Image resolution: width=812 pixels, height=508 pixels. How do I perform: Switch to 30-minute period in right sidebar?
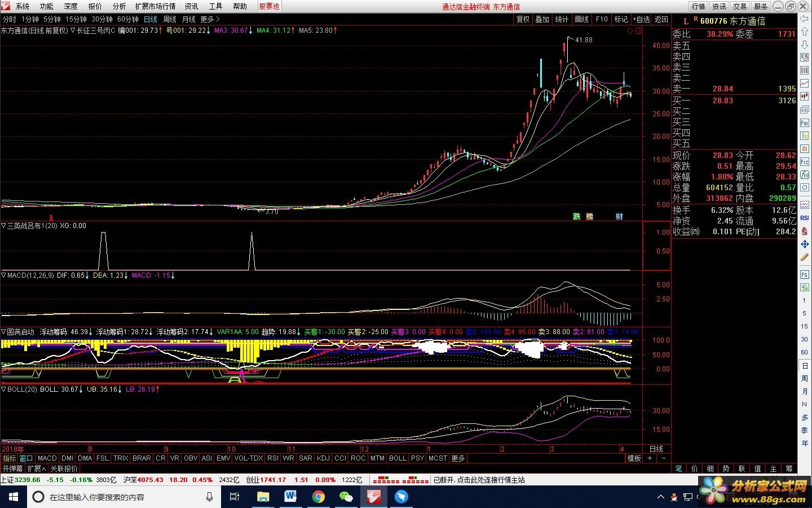click(805, 340)
